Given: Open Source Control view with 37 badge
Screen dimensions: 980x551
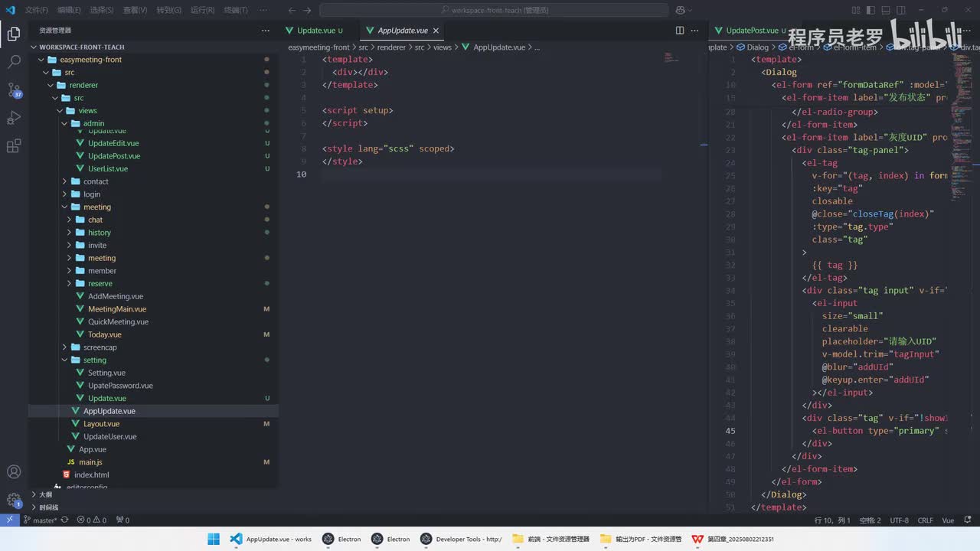Looking at the screenshot, I should pyautogui.click(x=14, y=90).
